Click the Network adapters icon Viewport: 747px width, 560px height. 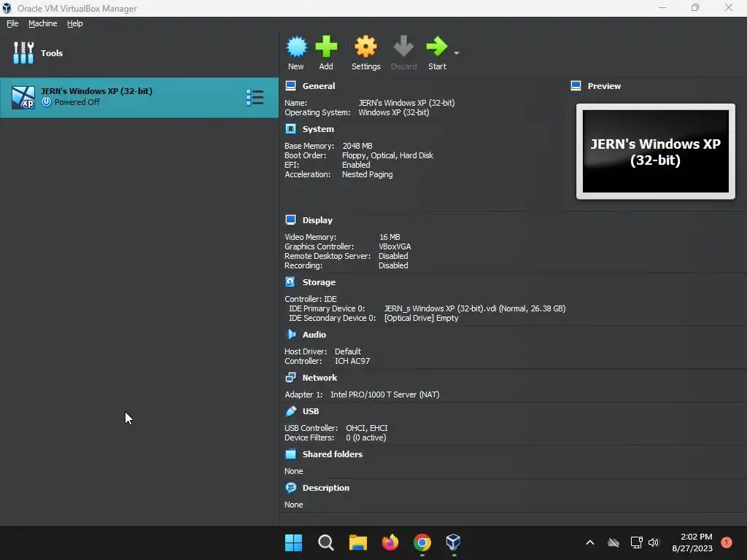click(290, 377)
